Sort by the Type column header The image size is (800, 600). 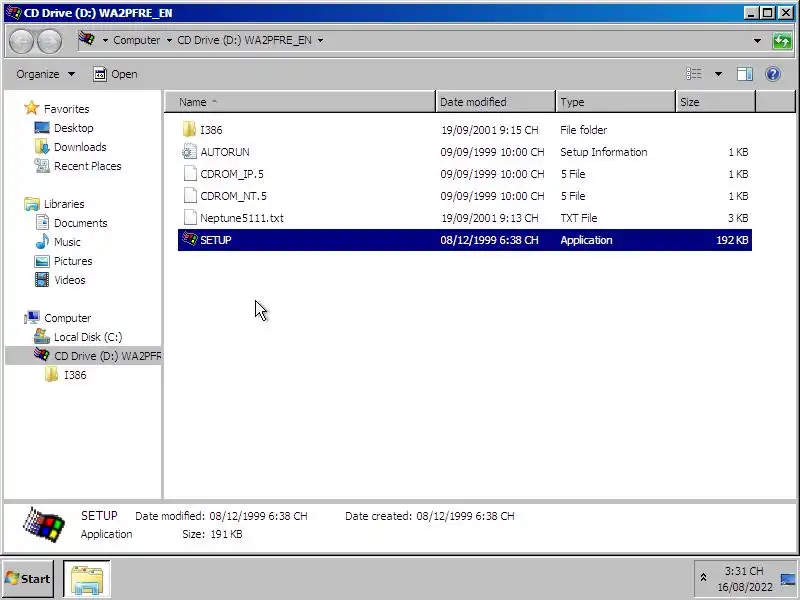pos(615,102)
